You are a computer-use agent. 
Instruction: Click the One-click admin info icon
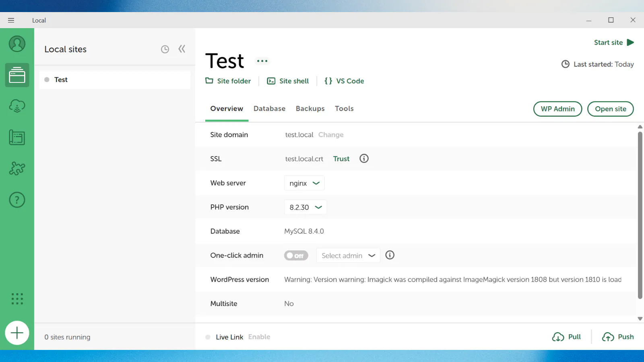(390, 255)
